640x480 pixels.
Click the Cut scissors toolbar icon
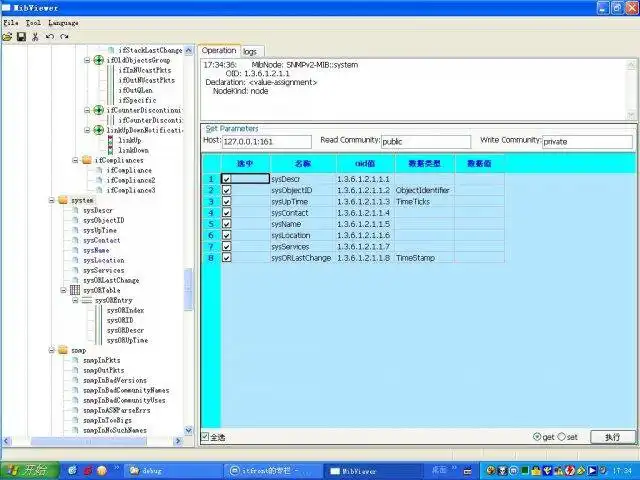(35, 37)
